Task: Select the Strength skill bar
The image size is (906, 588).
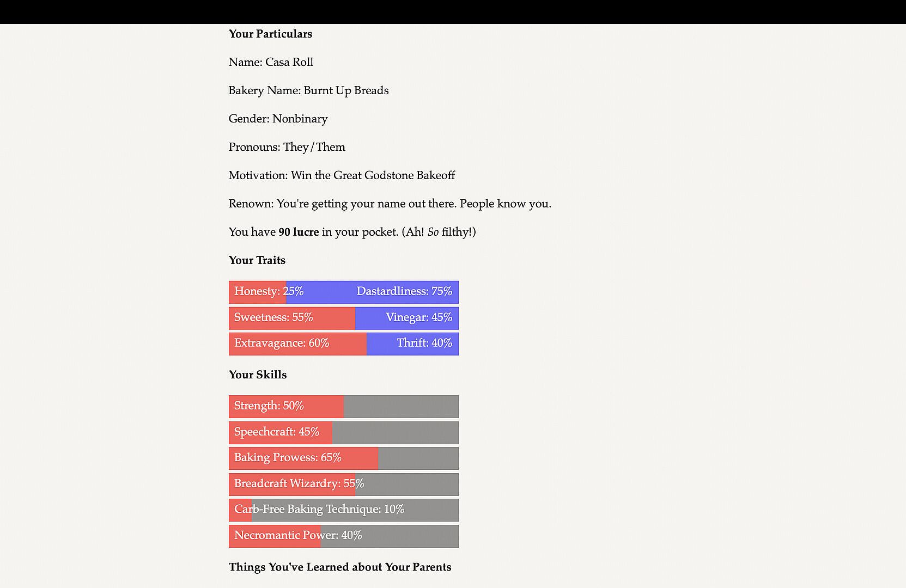Action: 343,406
